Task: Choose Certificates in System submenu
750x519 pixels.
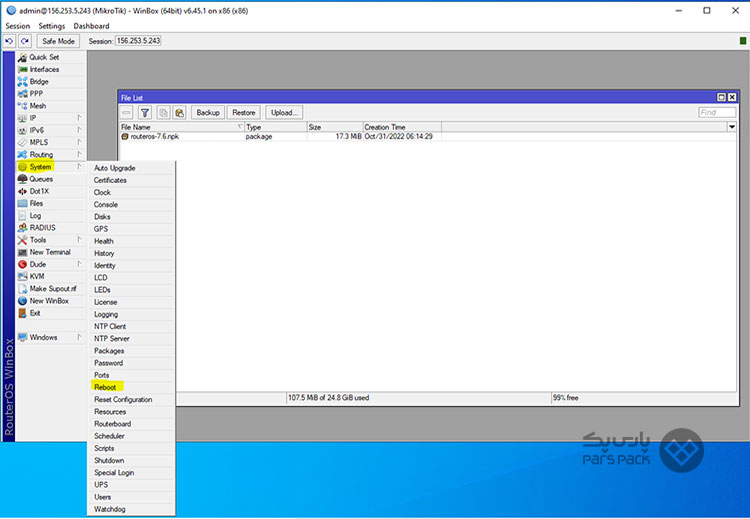Action: click(131, 180)
